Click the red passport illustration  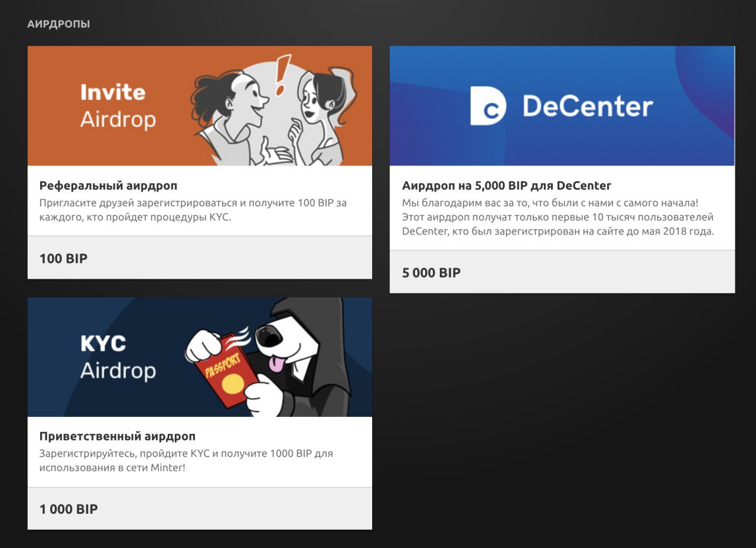point(227,370)
